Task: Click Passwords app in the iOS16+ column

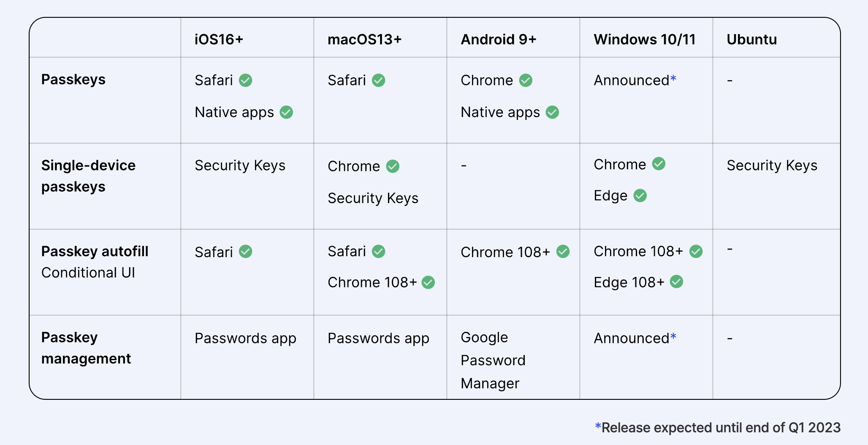Action: click(245, 338)
